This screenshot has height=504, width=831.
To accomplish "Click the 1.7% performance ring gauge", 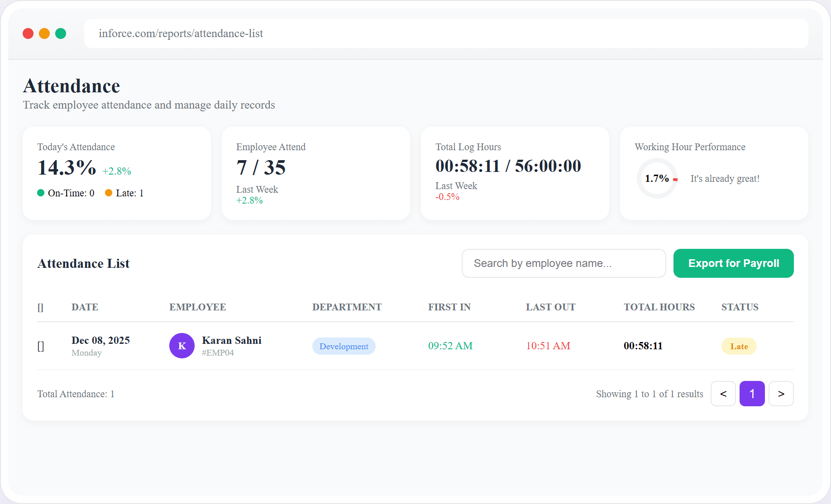I will [657, 178].
